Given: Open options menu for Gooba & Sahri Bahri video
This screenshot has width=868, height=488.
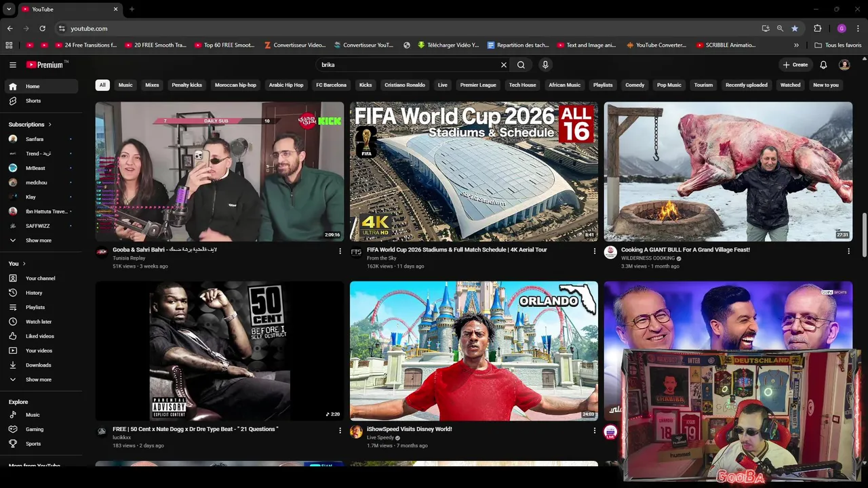Looking at the screenshot, I should click(340, 251).
